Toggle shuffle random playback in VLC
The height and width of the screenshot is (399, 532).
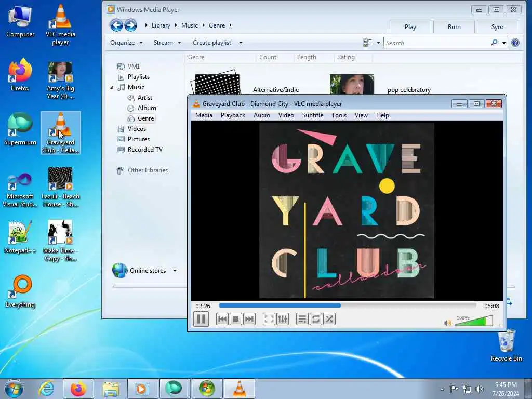coord(329,320)
